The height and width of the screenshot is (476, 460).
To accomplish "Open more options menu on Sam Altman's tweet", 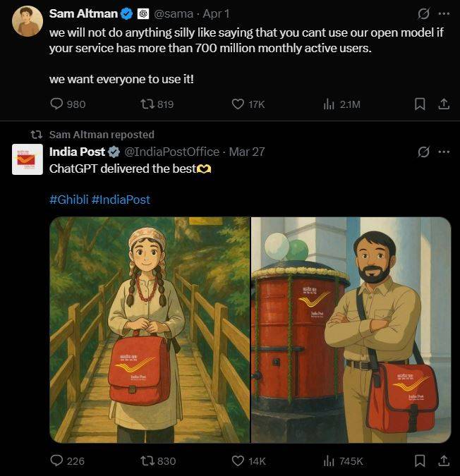I will coord(444,13).
